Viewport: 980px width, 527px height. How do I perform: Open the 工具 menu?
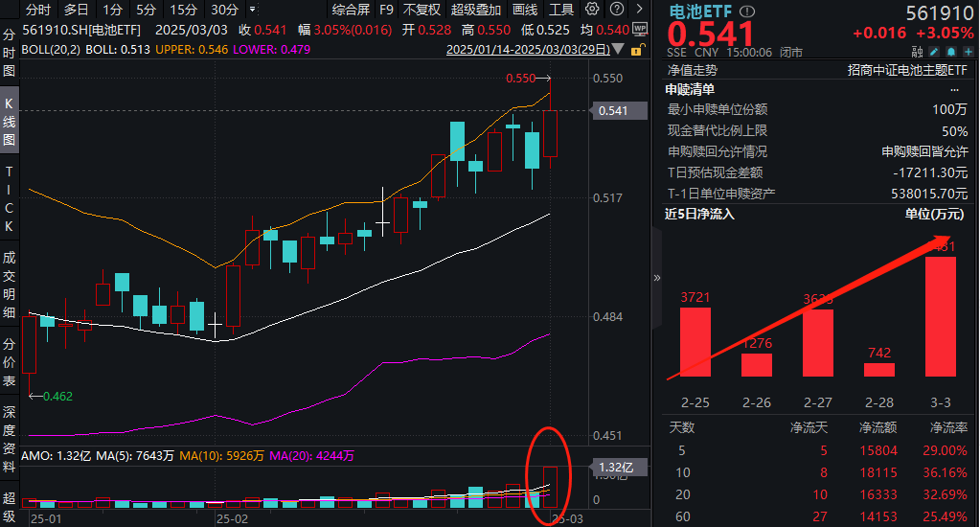pyautogui.click(x=561, y=10)
